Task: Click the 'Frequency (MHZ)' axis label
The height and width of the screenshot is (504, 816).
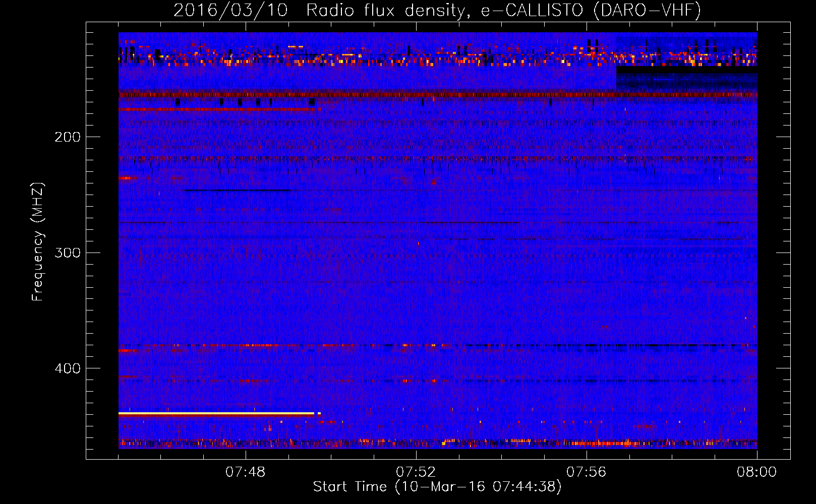Action: coord(38,242)
